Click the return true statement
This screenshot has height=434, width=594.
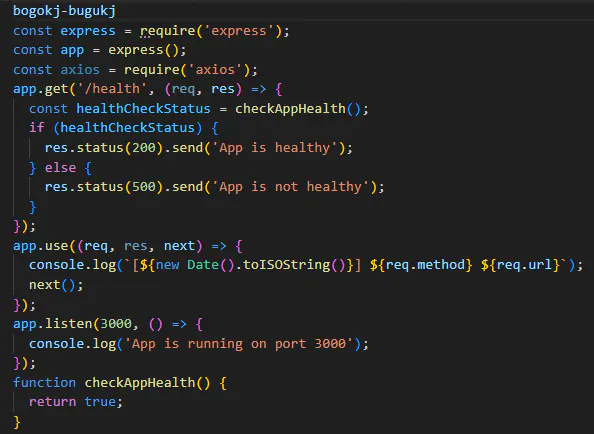76,402
